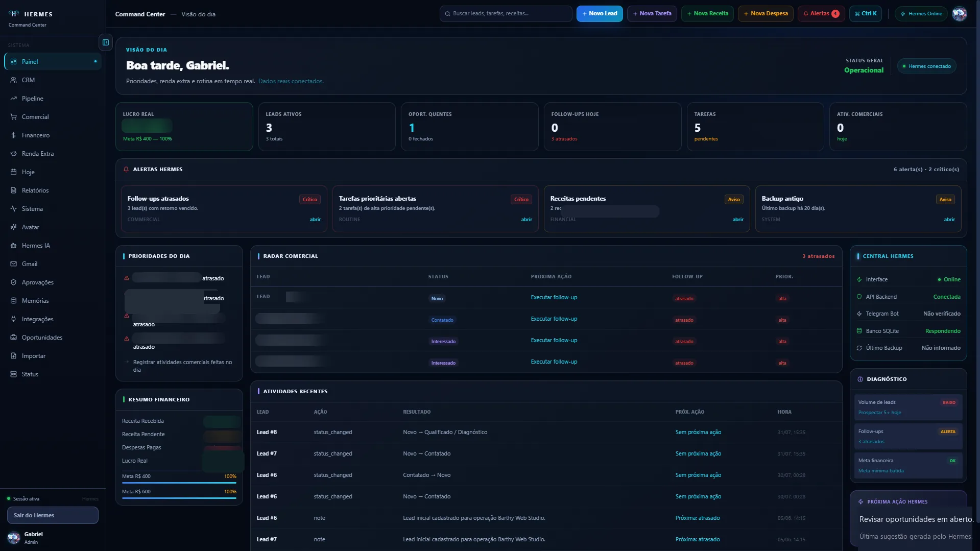Click the search magnifier icon in the top bar

447,14
